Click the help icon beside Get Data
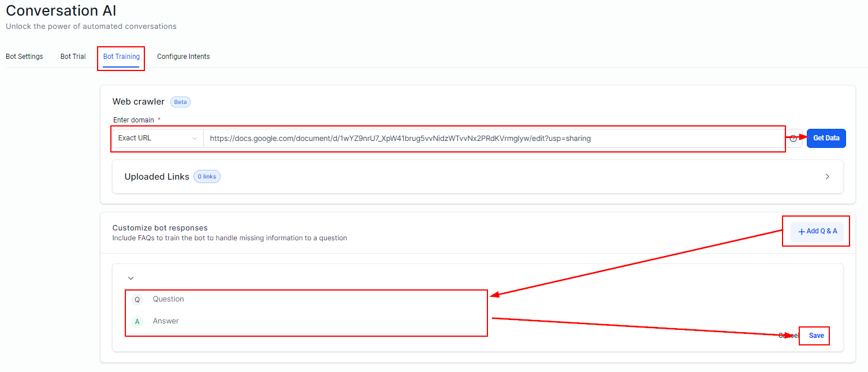This screenshot has width=868, height=372. 794,139
